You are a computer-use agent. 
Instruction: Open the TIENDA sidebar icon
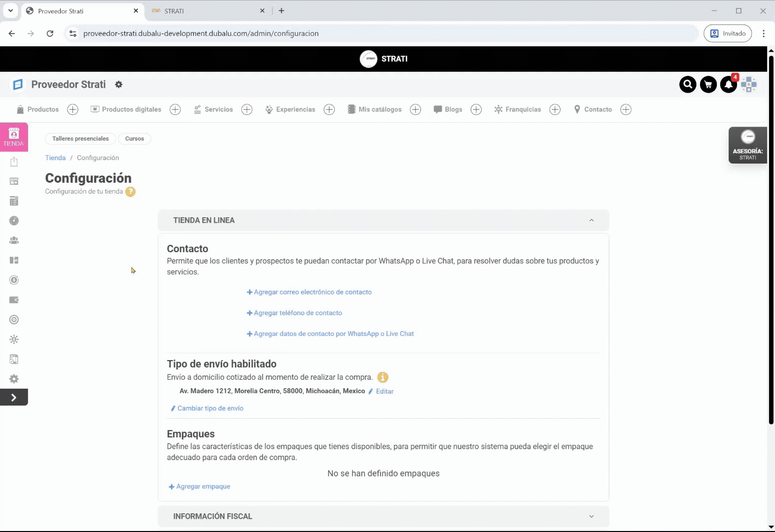(x=14, y=137)
